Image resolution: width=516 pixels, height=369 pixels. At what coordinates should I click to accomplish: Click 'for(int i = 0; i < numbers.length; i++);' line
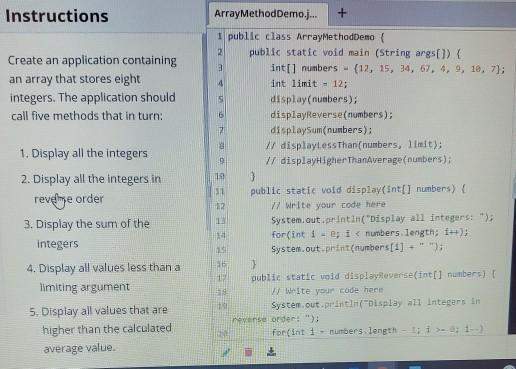370,233
